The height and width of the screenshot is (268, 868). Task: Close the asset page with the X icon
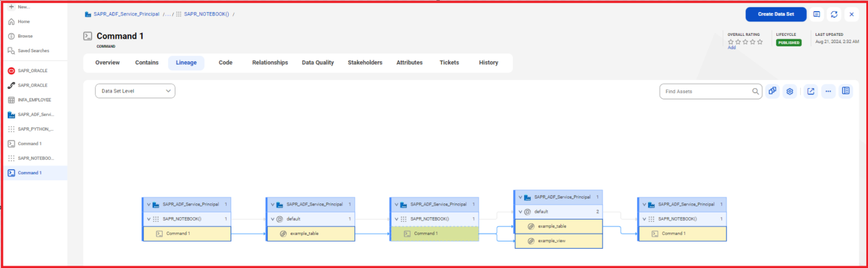[x=851, y=14]
